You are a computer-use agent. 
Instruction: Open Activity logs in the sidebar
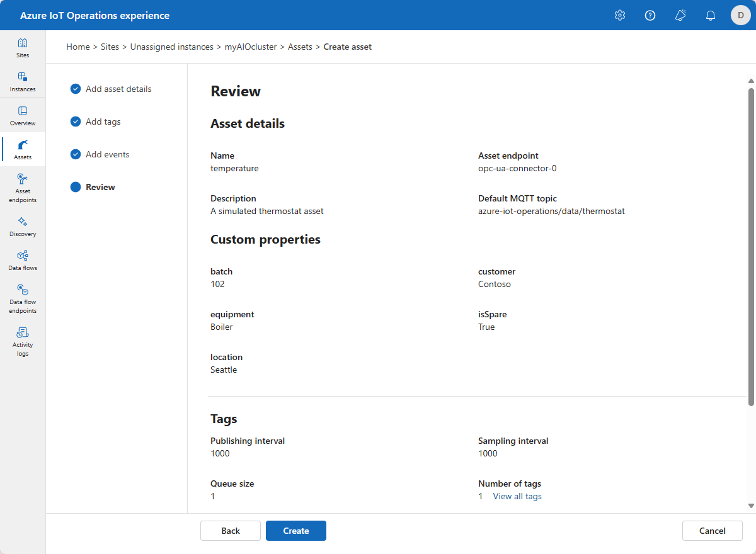click(23, 341)
